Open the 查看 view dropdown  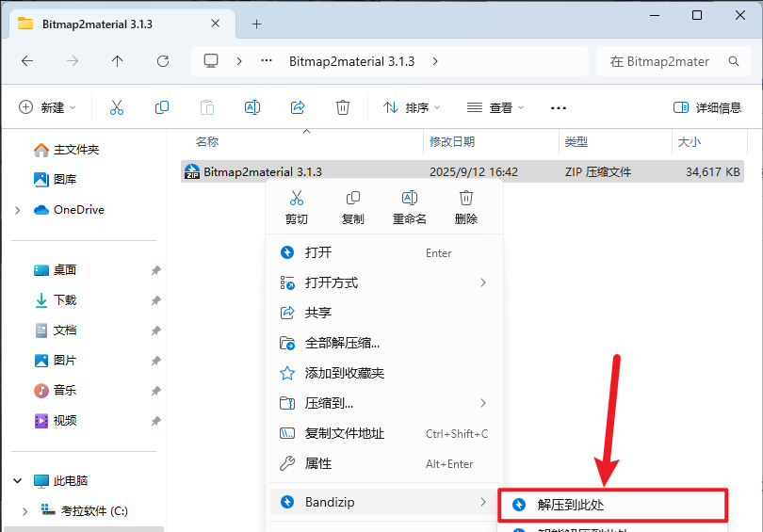pyautogui.click(x=495, y=107)
